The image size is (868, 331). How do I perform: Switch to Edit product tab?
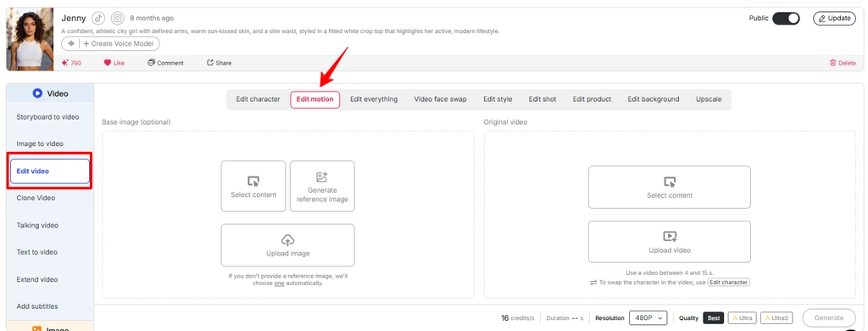pyautogui.click(x=592, y=99)
